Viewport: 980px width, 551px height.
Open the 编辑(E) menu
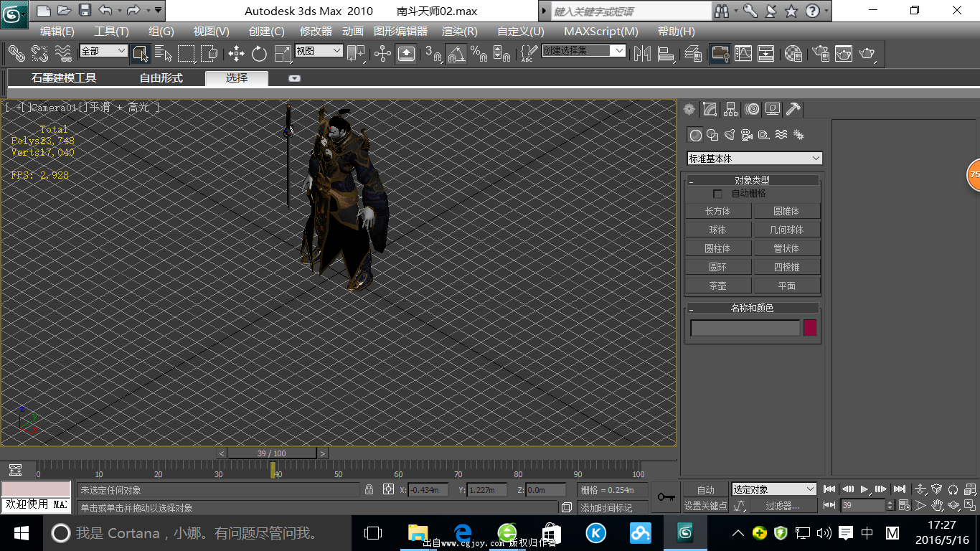57,31
